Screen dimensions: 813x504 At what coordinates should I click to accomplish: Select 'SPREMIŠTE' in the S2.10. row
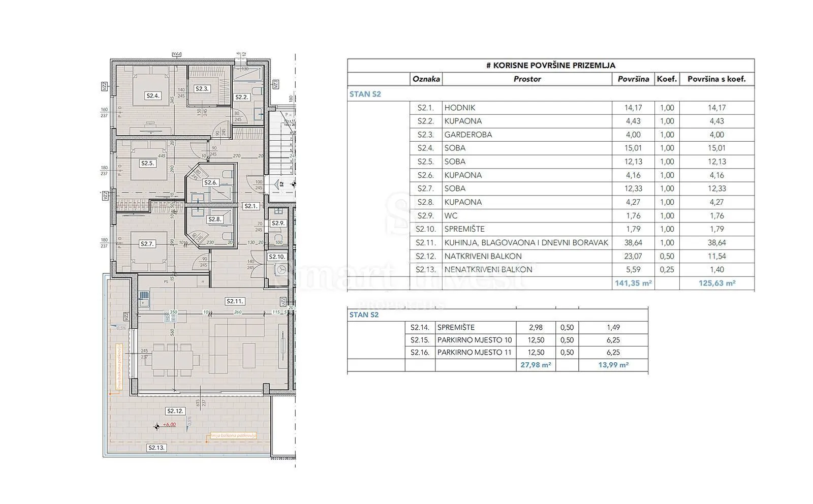pyautogui.click(x=464, y=229)
